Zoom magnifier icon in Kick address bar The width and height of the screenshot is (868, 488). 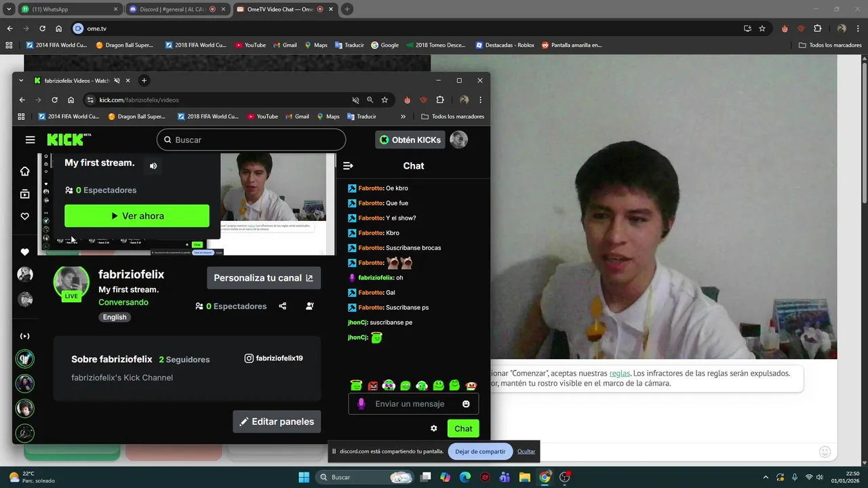click(370, 100)
